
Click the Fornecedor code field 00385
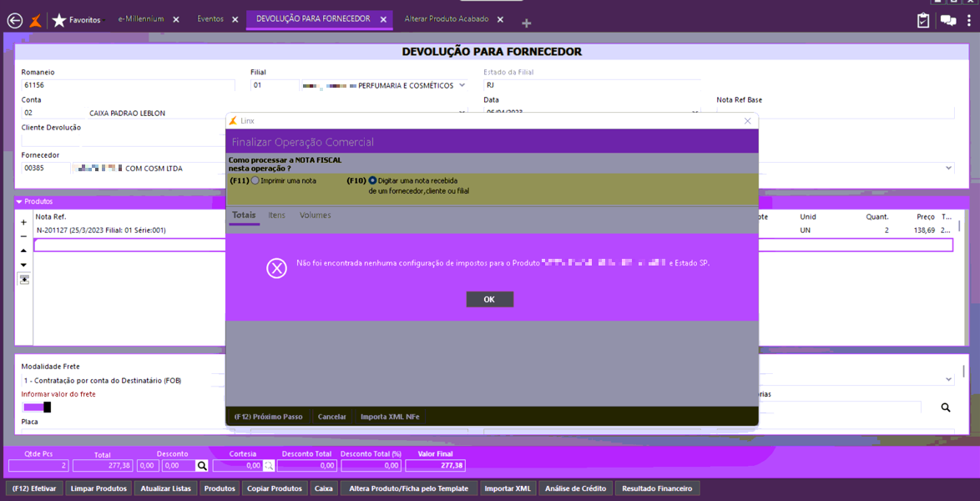coord(46,168)
